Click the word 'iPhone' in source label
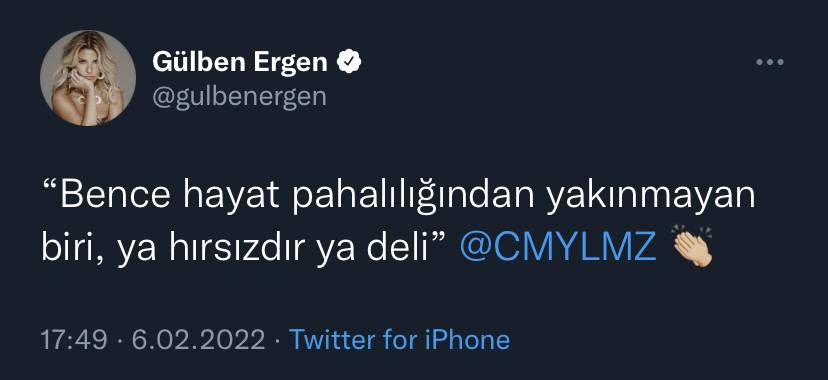 pos(467,340)
